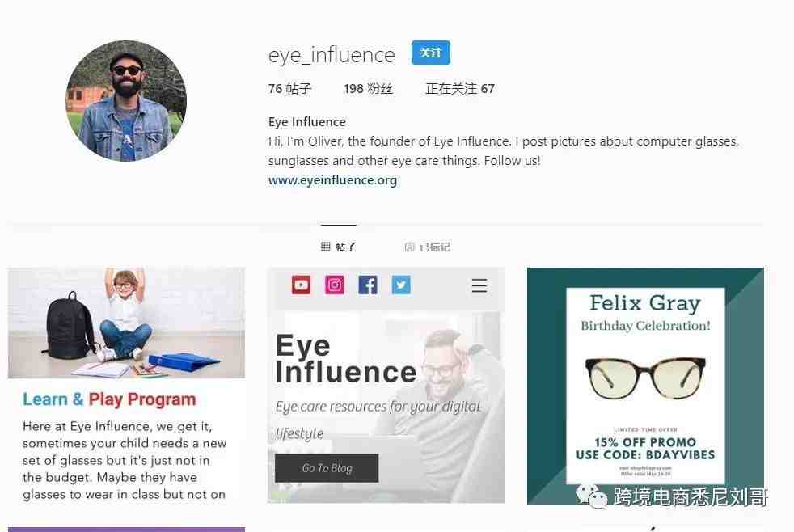This screenshot has width=794, height=532.
Task: View the 正在关注 67 following list
Action: (x=460, y=89)
